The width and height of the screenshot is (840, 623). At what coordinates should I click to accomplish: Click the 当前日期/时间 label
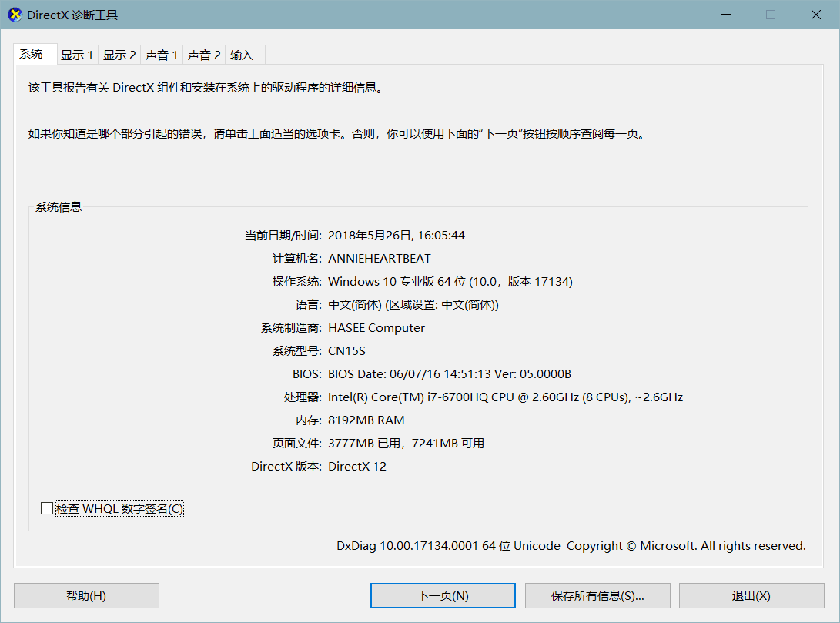point(283,236)
